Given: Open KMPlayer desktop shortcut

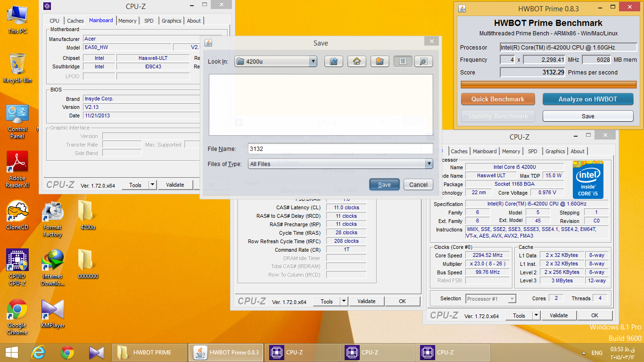Looking at the screenshot, I should click(52, 313).
